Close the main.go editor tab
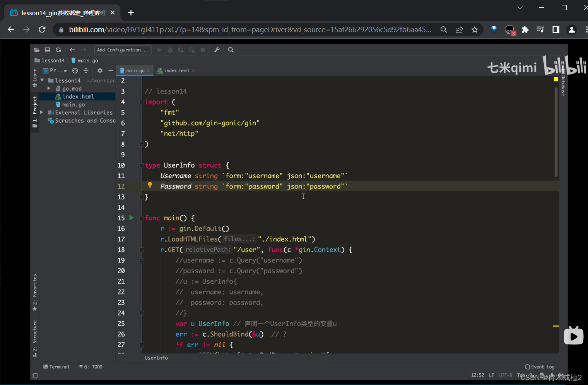This screenshot has width=588, height=385. click(149, 71)
